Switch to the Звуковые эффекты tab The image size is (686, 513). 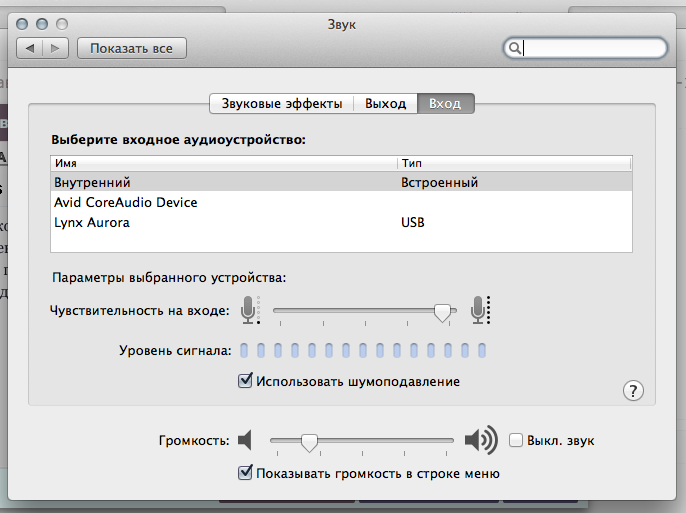(282, 104)
